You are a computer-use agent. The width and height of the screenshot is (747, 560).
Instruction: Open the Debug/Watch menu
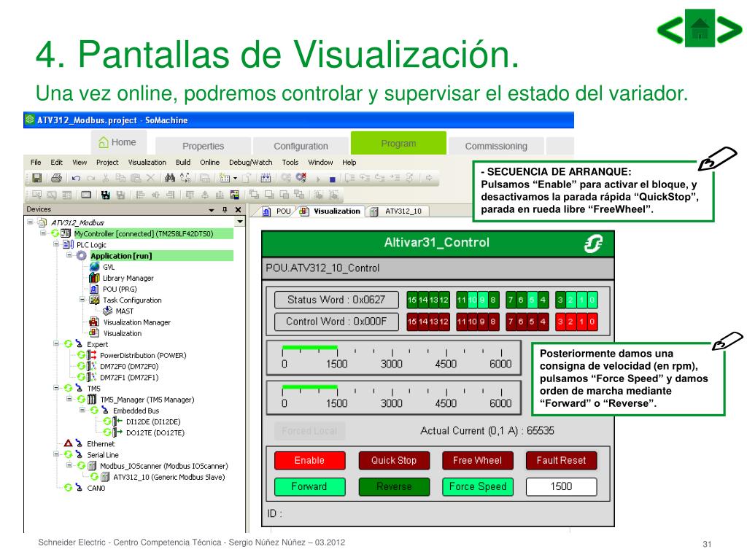251,163
